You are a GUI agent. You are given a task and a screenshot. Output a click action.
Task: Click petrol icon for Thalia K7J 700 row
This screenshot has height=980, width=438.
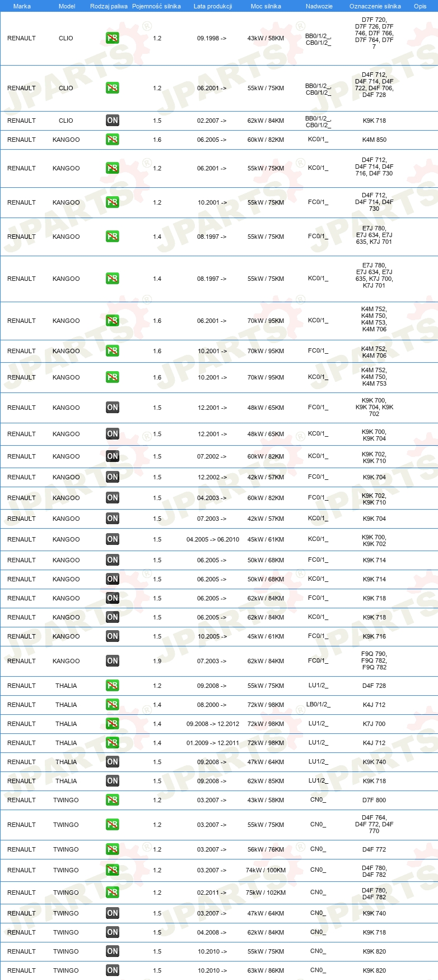pos(113,724)
